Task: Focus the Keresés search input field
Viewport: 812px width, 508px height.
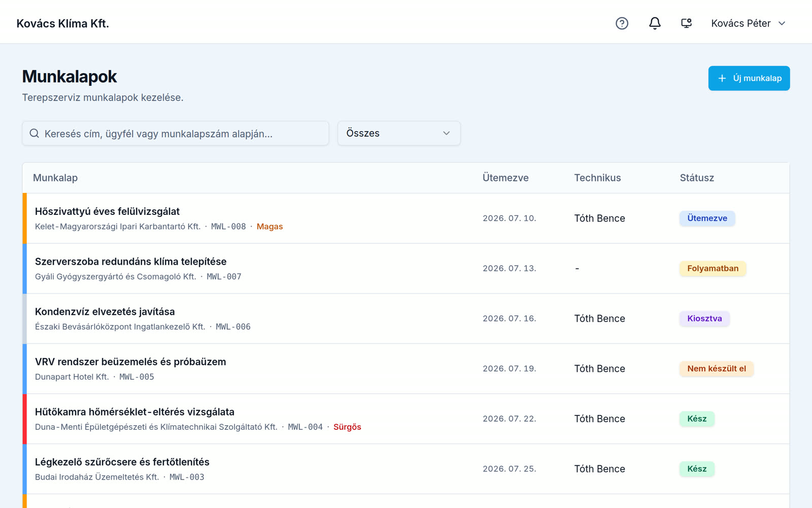Action: 176,133
